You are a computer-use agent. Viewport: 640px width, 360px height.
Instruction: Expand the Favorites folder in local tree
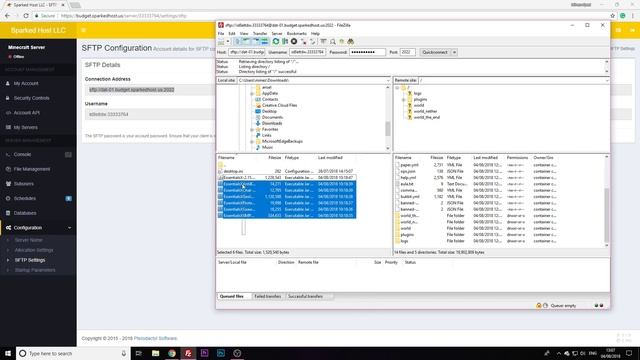252,129
